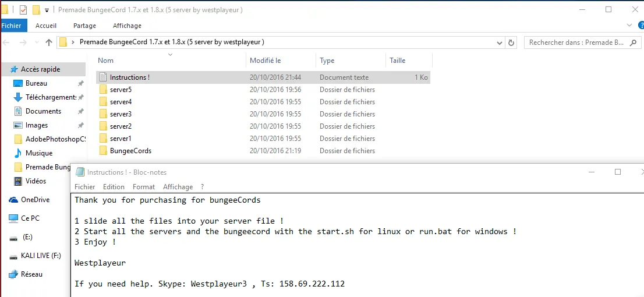644x297 pixels.
Task: Open OneDrive in the navigation pane
Action: [x=35, y=200]
